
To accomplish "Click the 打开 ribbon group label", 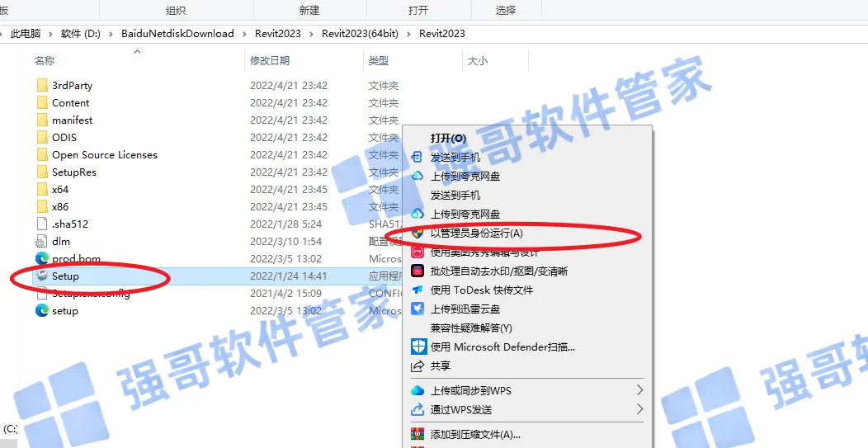I will click(418, 10).
